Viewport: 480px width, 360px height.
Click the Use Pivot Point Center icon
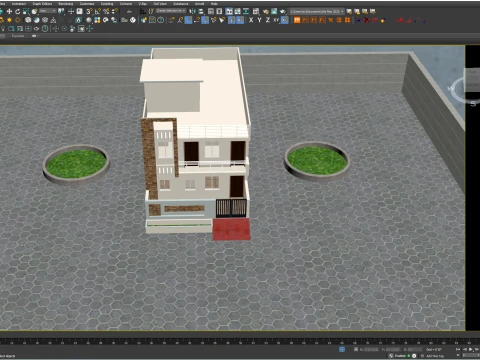click(61, 11)
